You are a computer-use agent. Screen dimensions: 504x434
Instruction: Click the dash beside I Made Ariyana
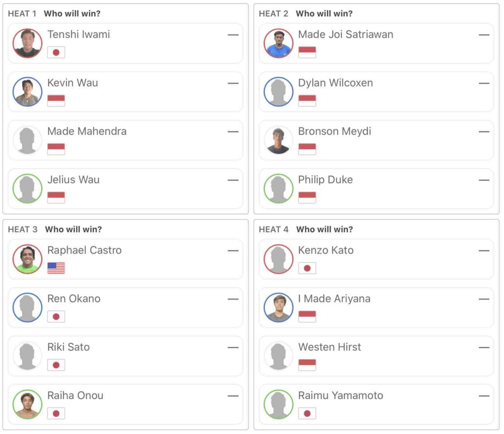[484, 299]
